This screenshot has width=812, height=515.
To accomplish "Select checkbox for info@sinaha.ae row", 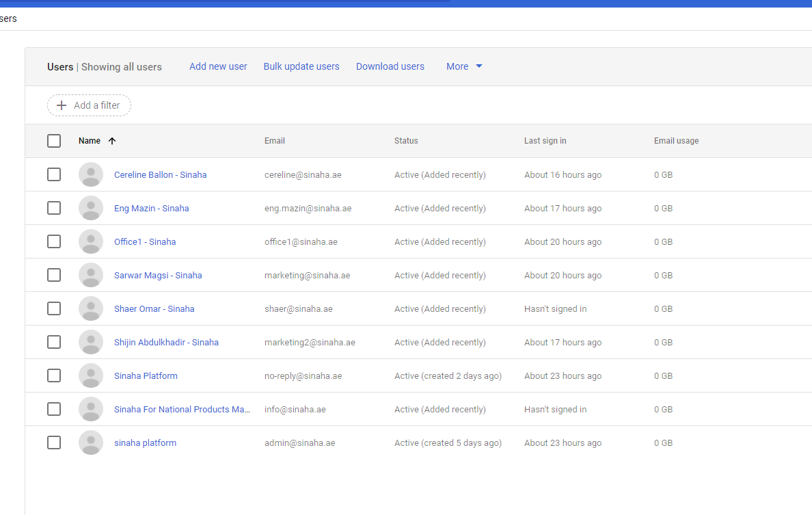I will coord(54,409).
